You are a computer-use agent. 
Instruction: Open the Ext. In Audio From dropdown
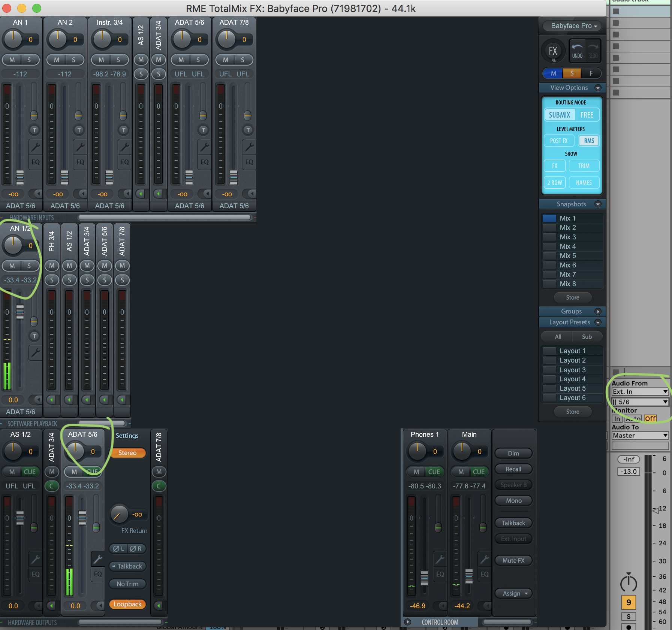(640, 391)
